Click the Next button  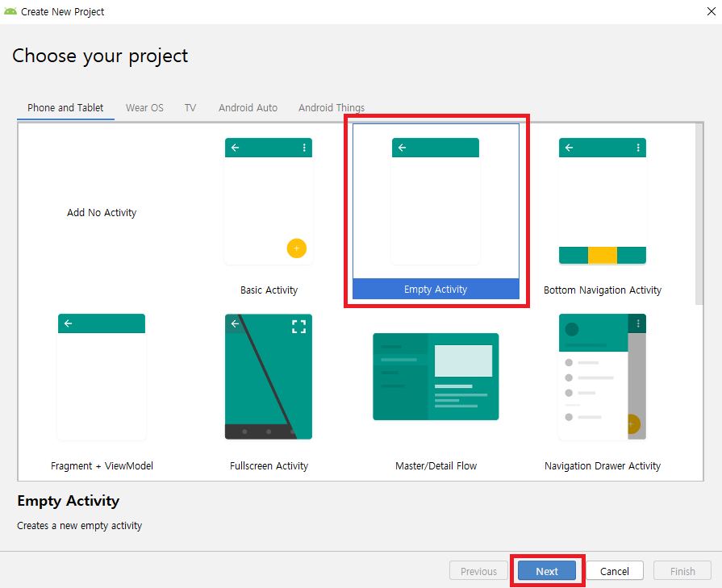(547, 571)
